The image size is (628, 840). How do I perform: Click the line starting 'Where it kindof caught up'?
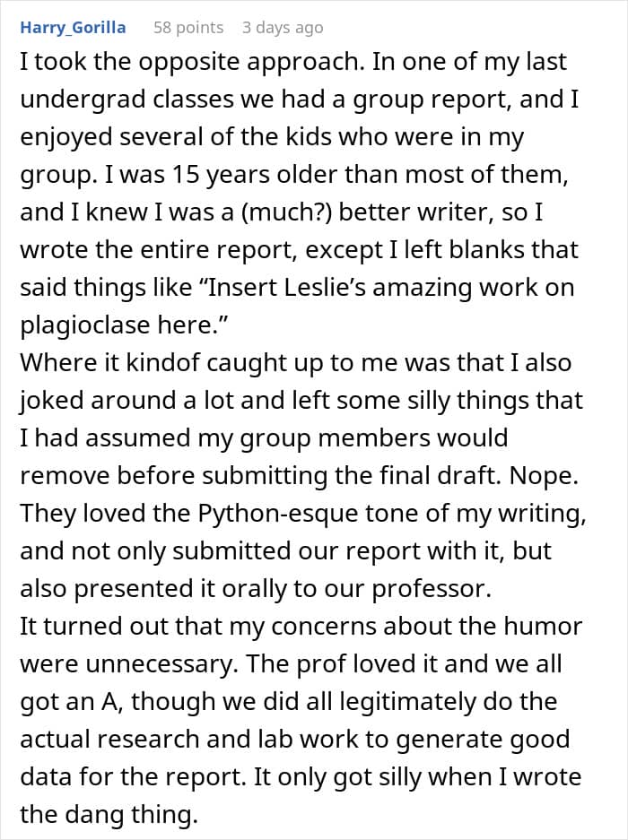tap(296, 364)
